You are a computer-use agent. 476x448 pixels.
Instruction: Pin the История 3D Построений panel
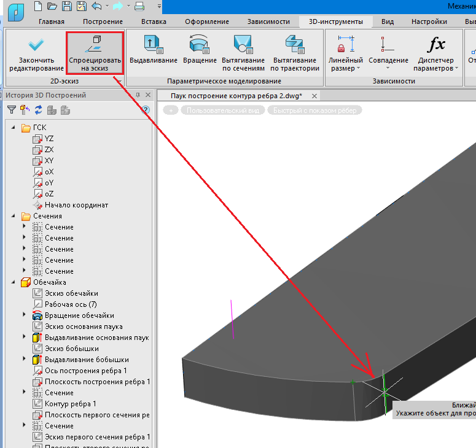pyautogui.click(x=138, y=95)
